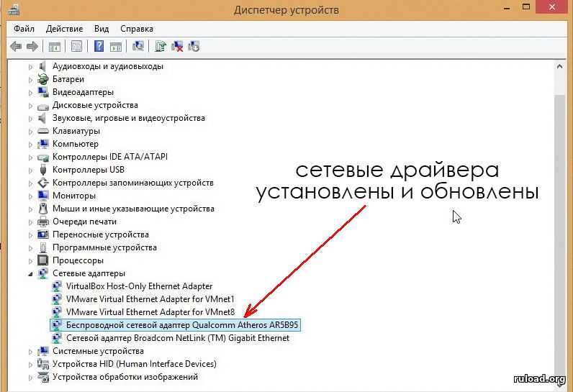Toggle the console tree pane icon
Viewport: 573px width, 392px height.
pos(55,47)
